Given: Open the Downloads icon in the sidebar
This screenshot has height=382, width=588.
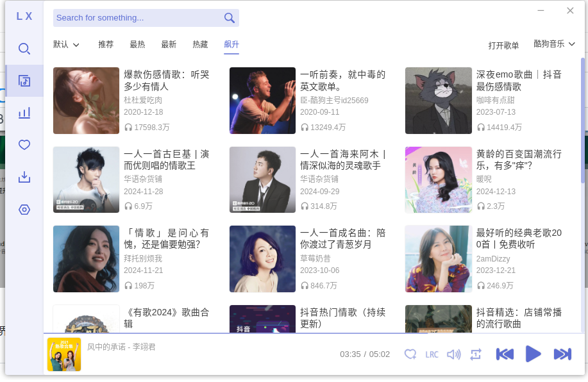Looking at the screenshot, I should click(x=24, y=177).
